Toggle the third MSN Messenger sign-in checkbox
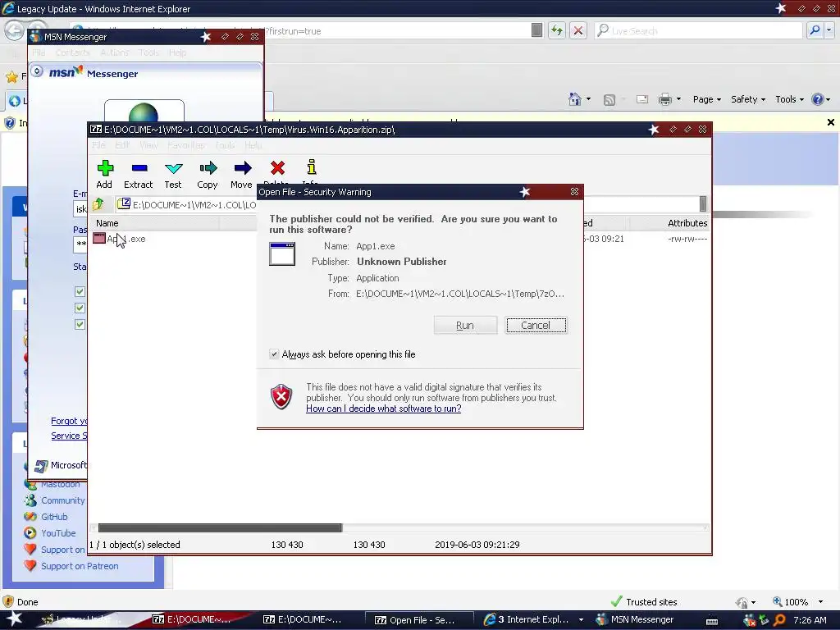 pyautogui.click(x=80, y=325)
